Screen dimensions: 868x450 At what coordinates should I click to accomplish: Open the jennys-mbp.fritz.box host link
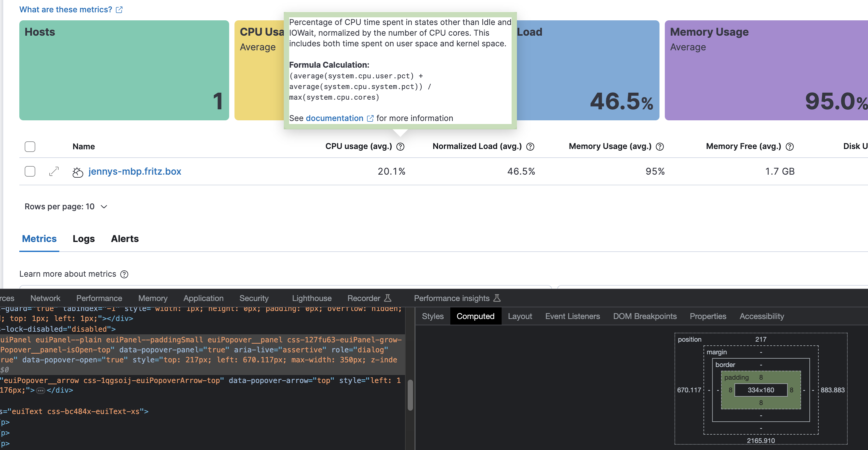click(x=135, y=171)
